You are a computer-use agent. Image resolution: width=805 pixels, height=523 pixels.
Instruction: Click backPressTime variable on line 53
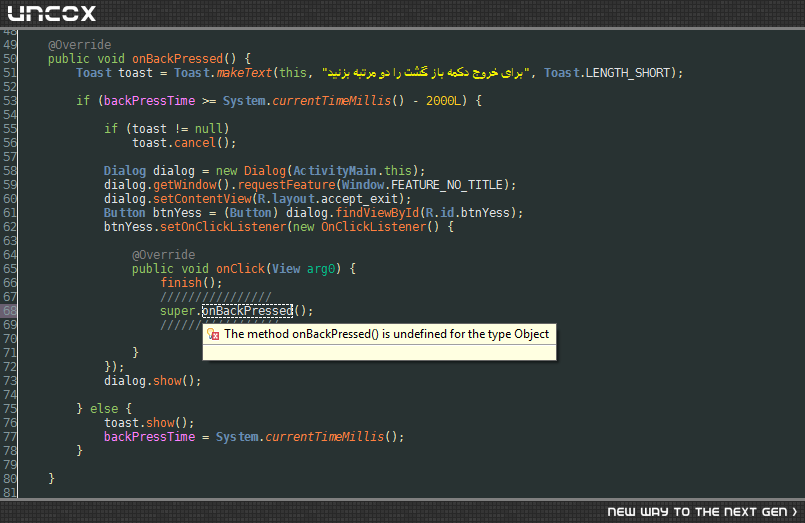[x=149, y=101]
